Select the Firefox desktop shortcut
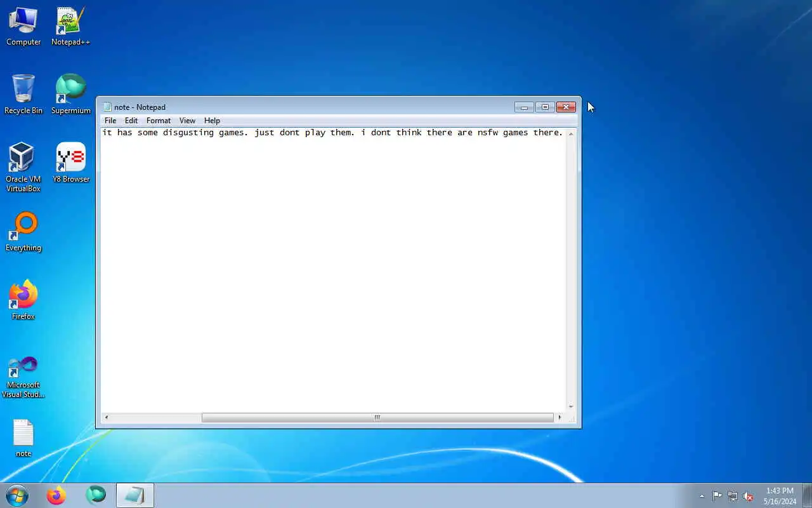Image resolution: width=812 pixels, height=508 pixels. coord(23,300)
